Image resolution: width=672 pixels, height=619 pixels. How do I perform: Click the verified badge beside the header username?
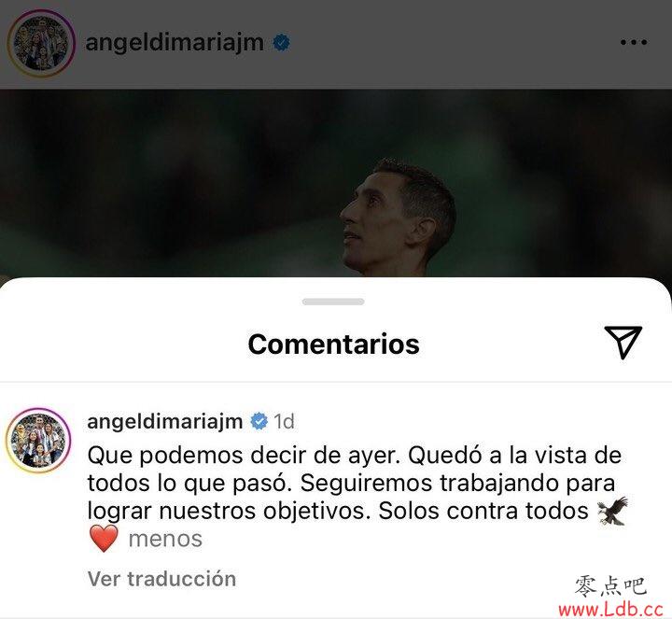282,42
